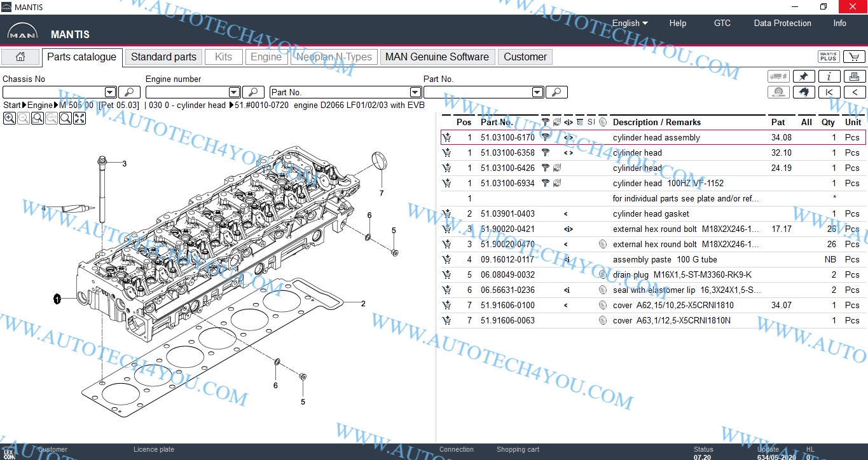Add cylinder head gasket to cart
The height and width of the screenshot is (460, 868).
pos(447,214)
